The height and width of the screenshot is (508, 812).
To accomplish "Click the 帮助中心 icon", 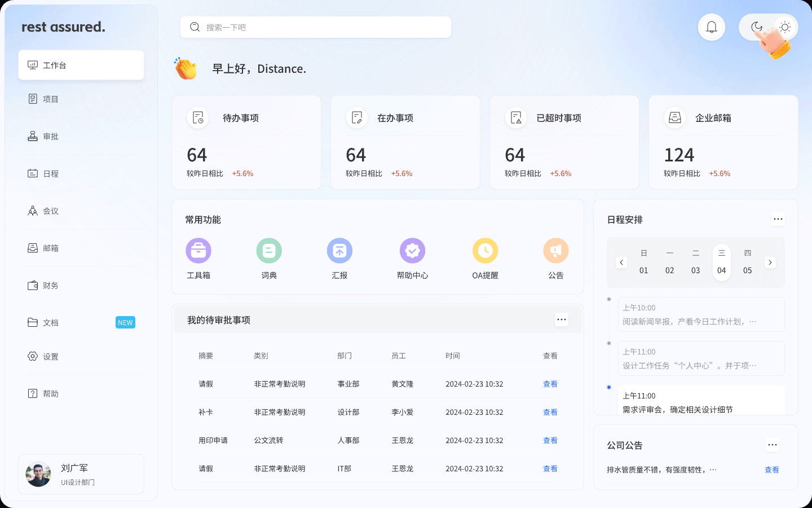I will pos(412,250).
